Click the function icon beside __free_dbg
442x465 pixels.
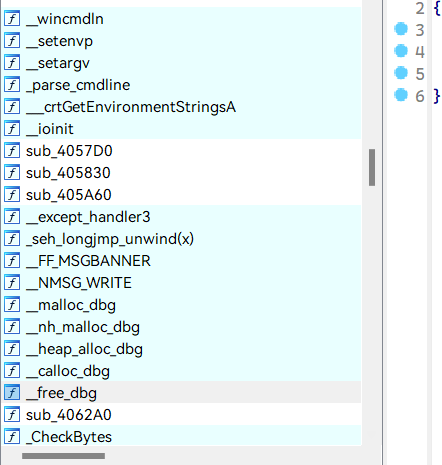pyautogui.click(x=12, y=393)
